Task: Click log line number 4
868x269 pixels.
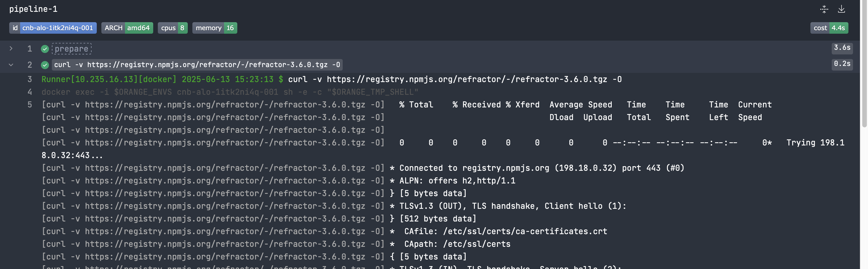Action: pyautogui.click(x=30, y=92)
